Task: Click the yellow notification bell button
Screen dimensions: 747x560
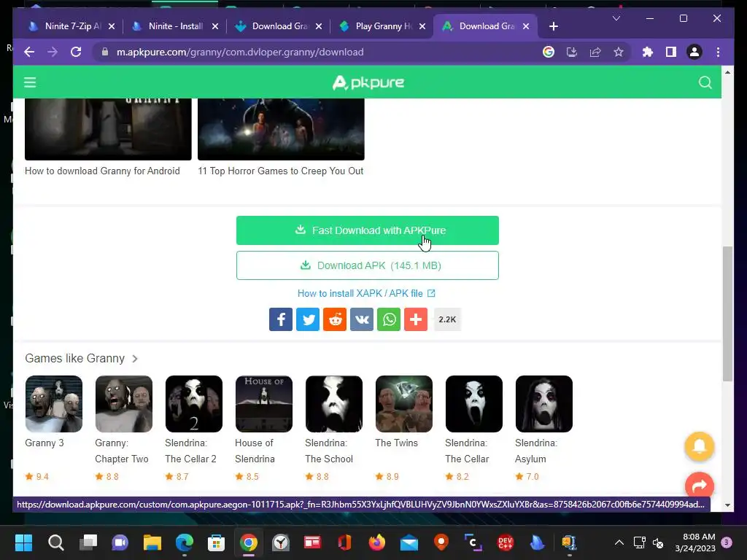Action: (700, 446)
